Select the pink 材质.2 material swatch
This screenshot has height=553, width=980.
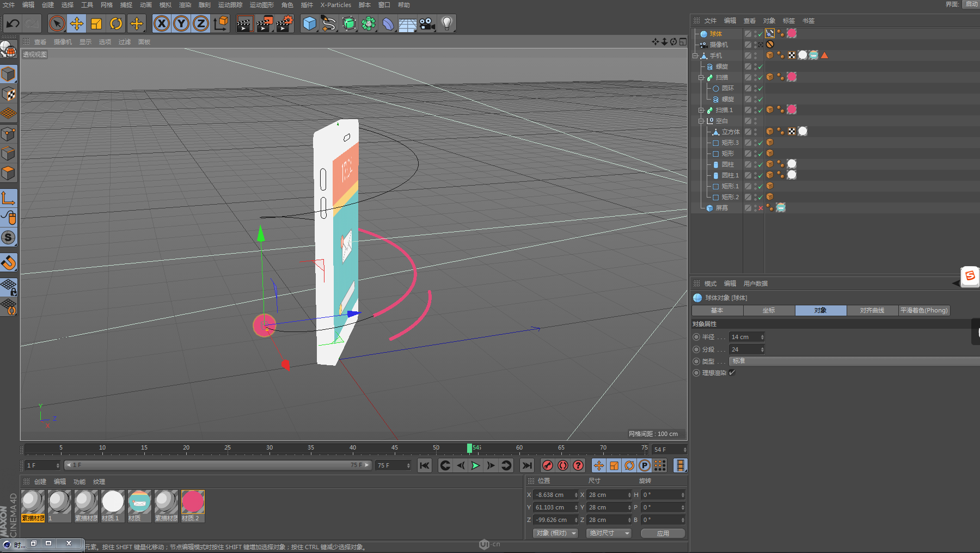193,502
